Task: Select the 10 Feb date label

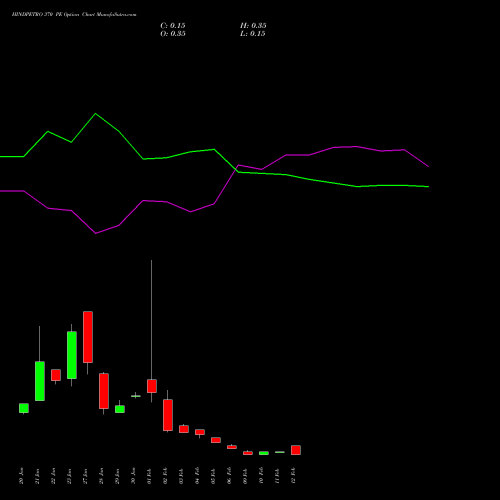Action: tap(261, 476)
